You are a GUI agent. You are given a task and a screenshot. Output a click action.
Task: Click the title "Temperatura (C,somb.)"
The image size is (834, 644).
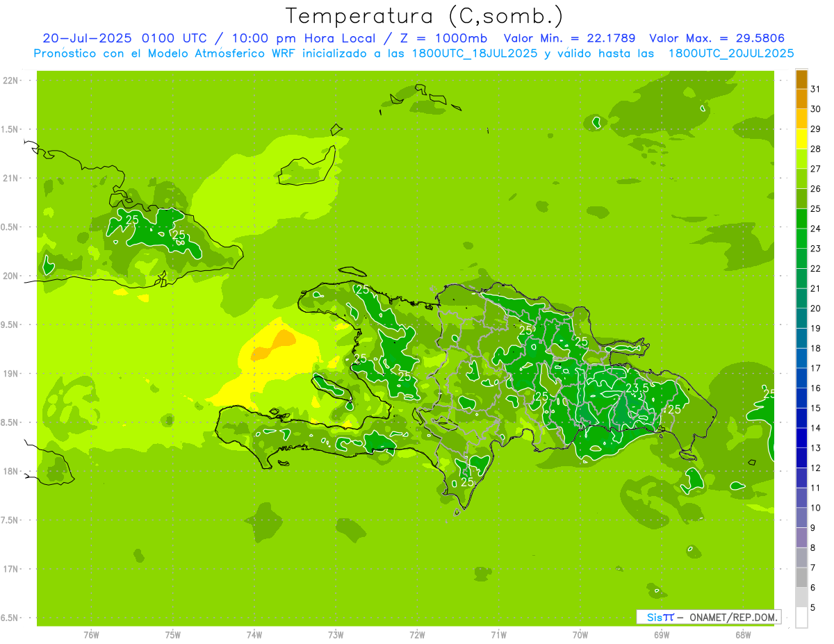pyautogui.click(x=425, y=16)
